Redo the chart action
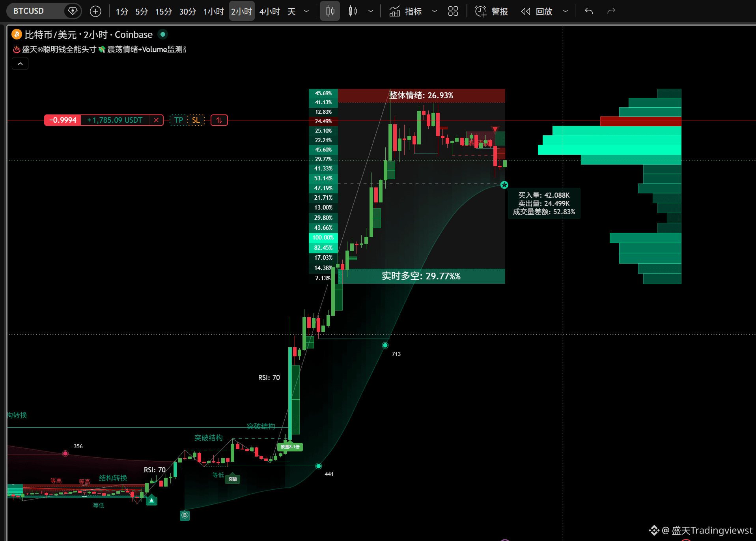756x541 pixels. pos(611,11)
